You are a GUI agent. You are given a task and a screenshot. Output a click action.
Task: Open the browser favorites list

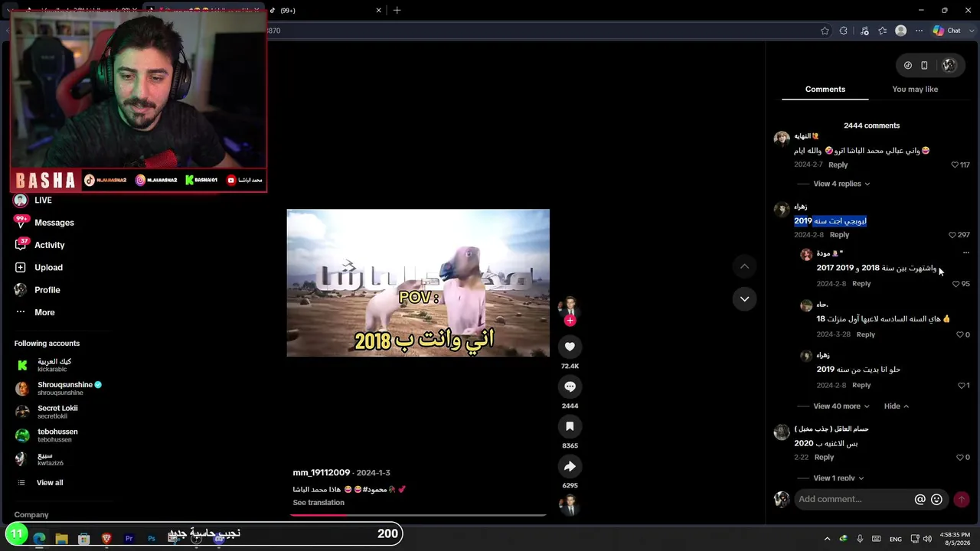pyautogui.click(x=883, y=31)
